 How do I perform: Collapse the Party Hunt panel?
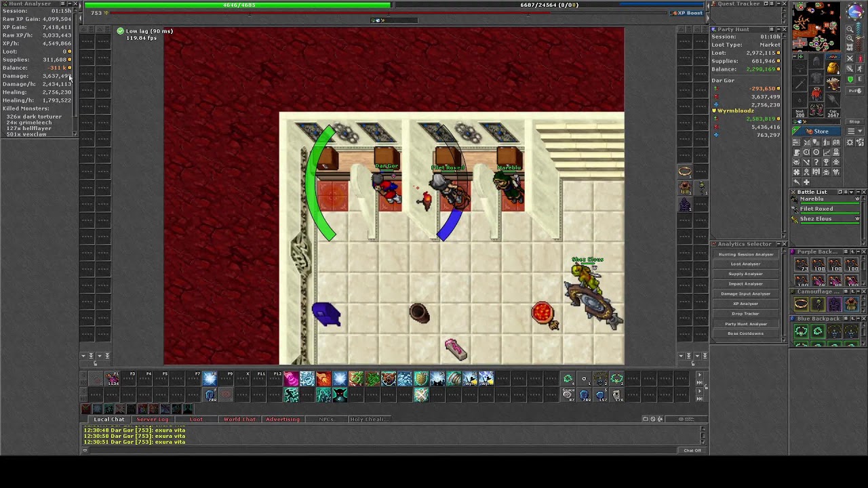[x=778, y=29]
